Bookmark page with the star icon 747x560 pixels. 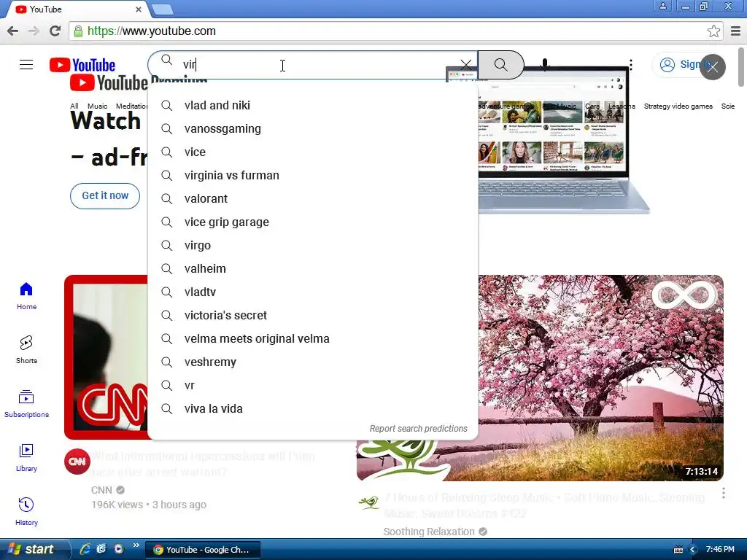tap(713, 31)
